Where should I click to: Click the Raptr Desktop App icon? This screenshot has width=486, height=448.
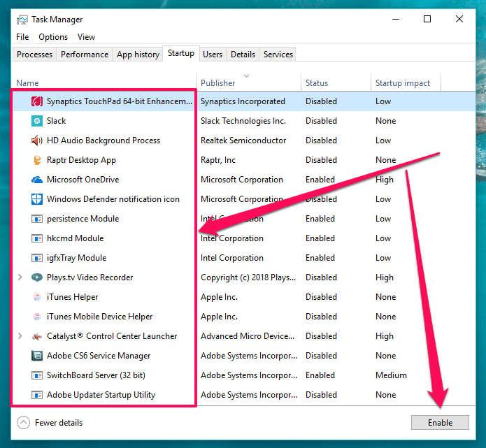pos(37,160)
